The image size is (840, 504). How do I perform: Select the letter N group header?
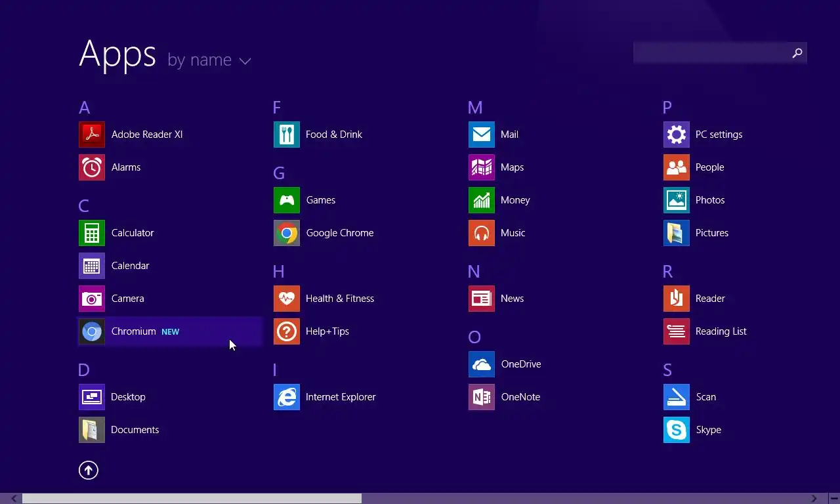[x=474, y=272]
